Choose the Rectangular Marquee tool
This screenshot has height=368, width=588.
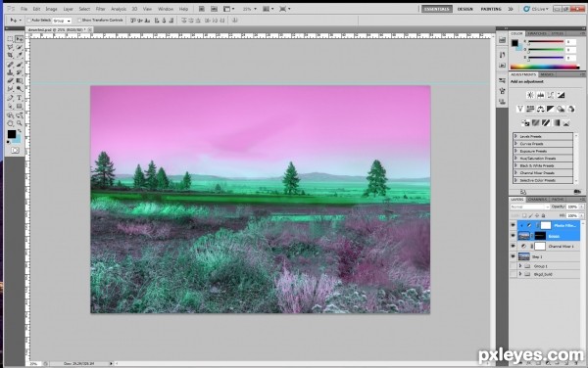pos(10,39)
